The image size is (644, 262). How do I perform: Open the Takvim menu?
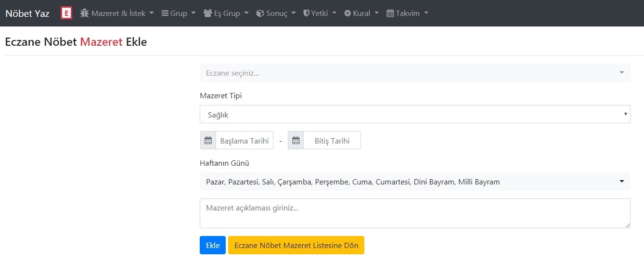[407, 13]
